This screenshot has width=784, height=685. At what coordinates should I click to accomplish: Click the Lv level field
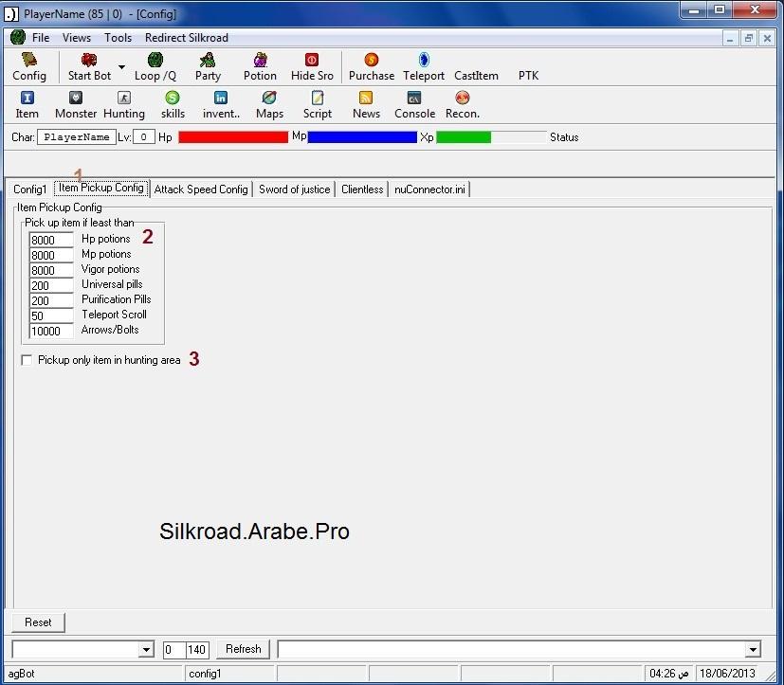[x=144, y=137]
